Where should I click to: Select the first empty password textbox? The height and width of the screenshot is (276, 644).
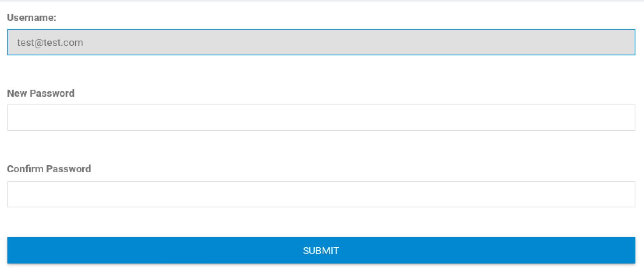click(x=321, y=118)
